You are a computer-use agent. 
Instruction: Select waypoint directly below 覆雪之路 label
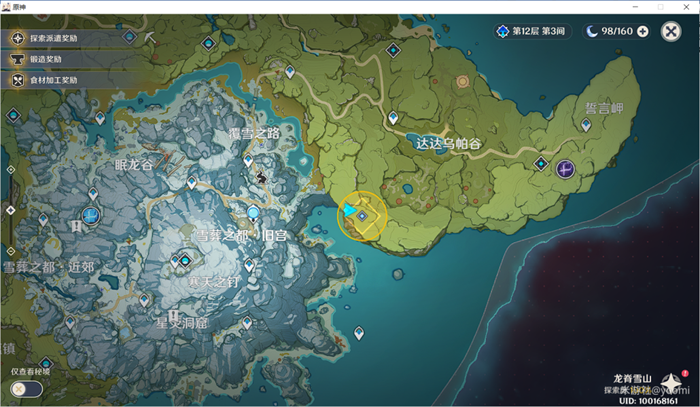click(248, 160)
